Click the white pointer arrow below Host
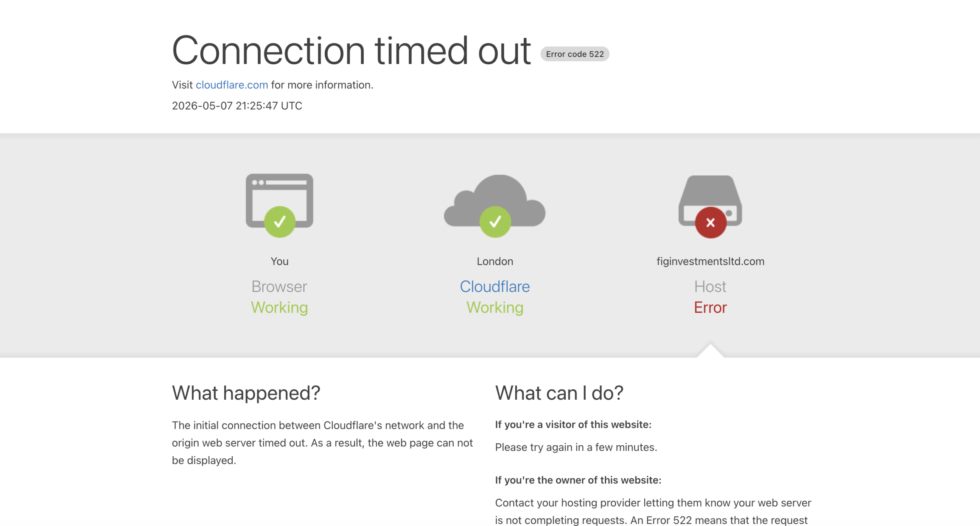The width and height of the screenshot is (980, 526). [710, 351]
